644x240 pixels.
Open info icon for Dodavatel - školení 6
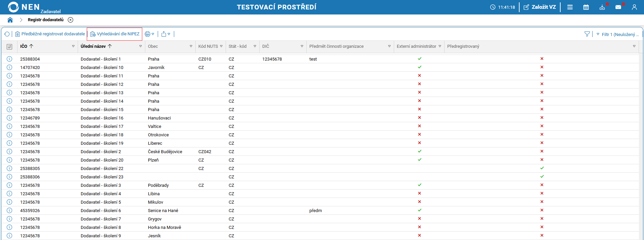(x=9, y=210)
